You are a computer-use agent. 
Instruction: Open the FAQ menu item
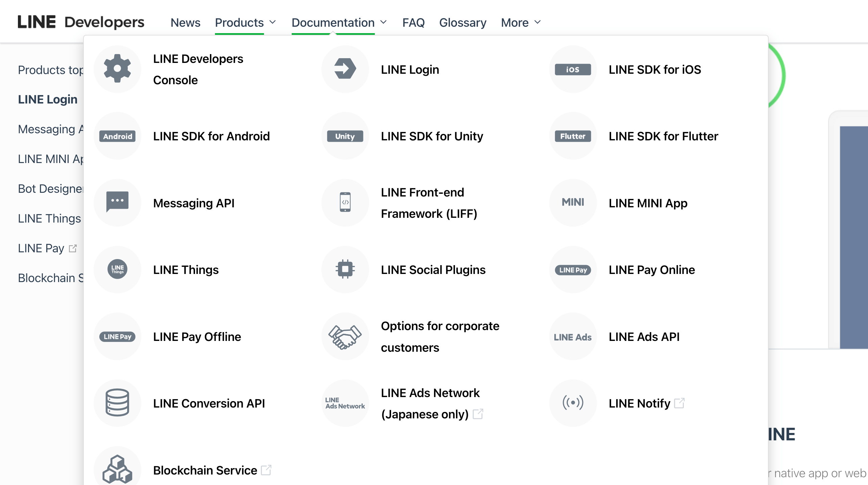click(x=413, y=22)
